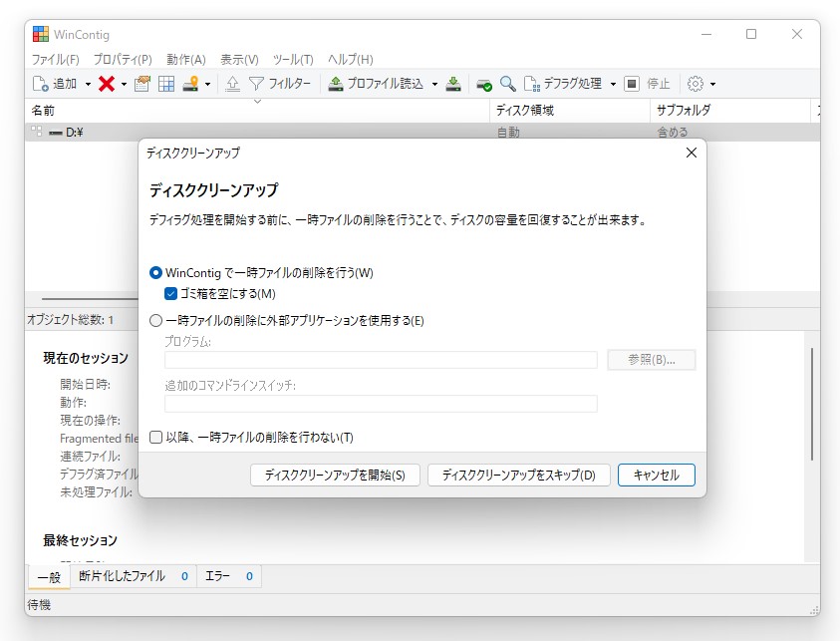Viewport: 840px width, 641px height.
Task: Select 外部アプリケーションを使用する(E) radio button
Action: coord(155,321)
